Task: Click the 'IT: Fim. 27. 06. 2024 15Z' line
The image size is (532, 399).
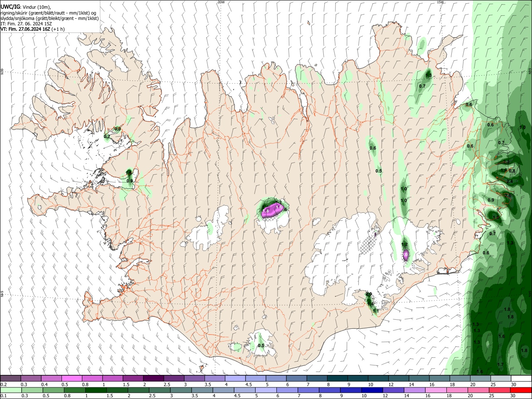Action: tap(26, 24)
